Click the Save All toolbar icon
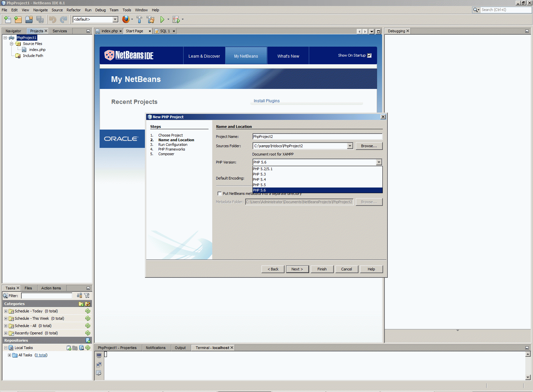This screenshot has height=392, width=533. coord(40,20)
